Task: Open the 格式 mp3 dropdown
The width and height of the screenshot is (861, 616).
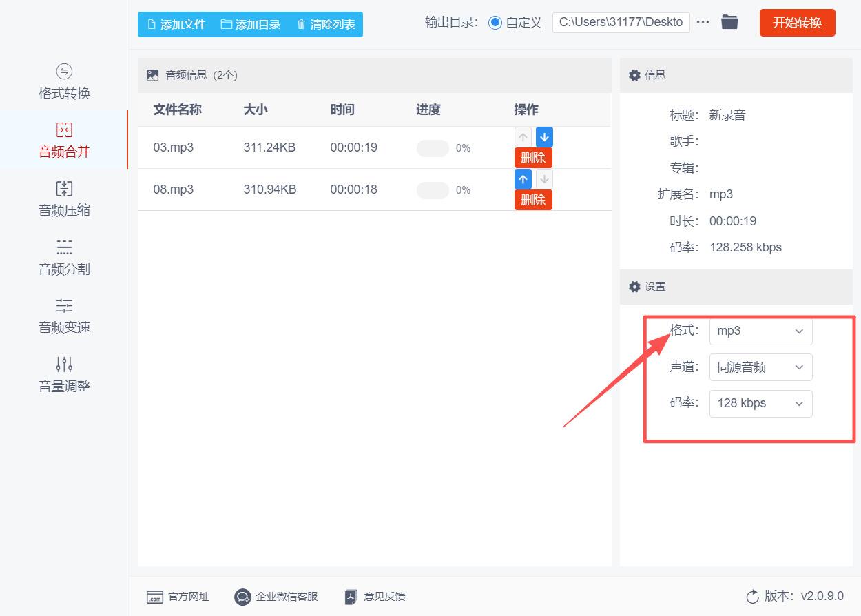Action: (760, 331)
